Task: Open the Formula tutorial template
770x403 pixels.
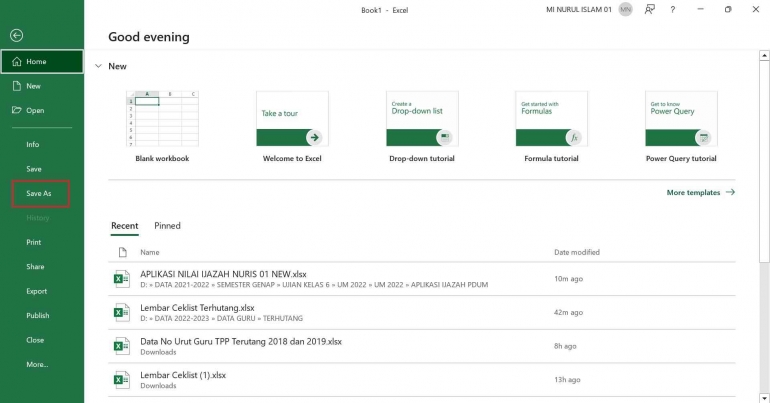Action: click(551, 127)
